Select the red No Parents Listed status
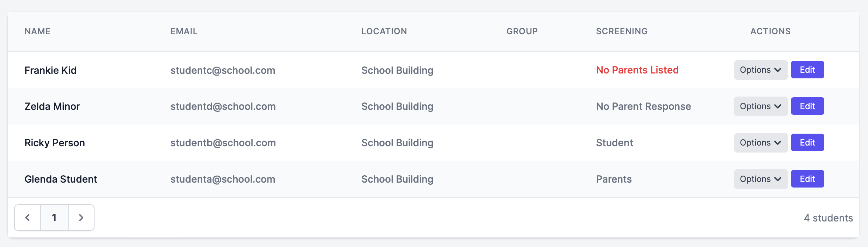Screen dimensions: 868x247 pyautogui.click(x=637, y=70)
